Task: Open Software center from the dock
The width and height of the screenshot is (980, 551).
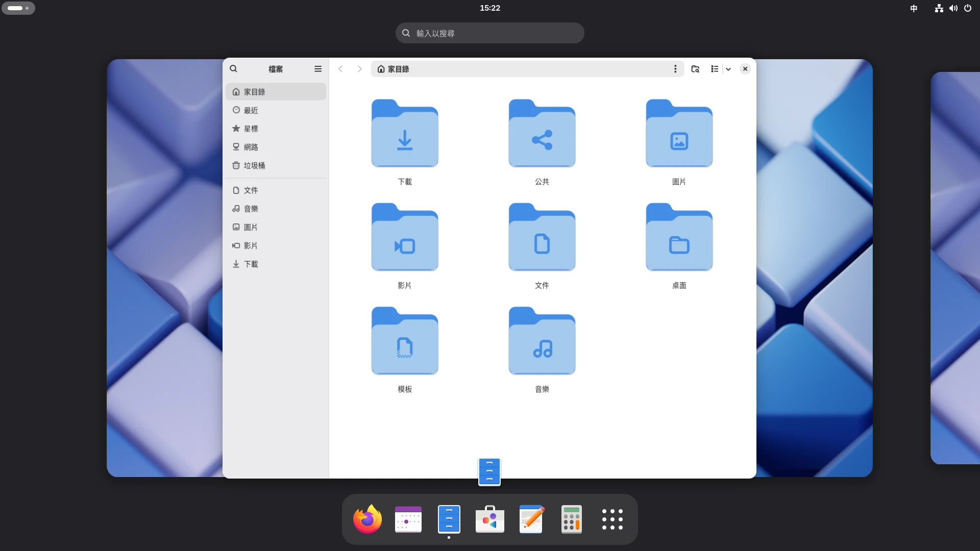Action: click(x=489, y=519)
